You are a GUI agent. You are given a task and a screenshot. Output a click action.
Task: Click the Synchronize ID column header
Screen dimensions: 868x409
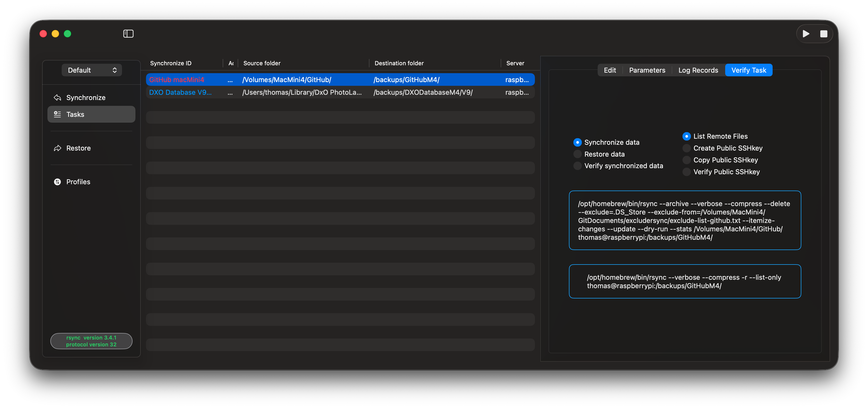pyautogui.click(x=171, y=63)
